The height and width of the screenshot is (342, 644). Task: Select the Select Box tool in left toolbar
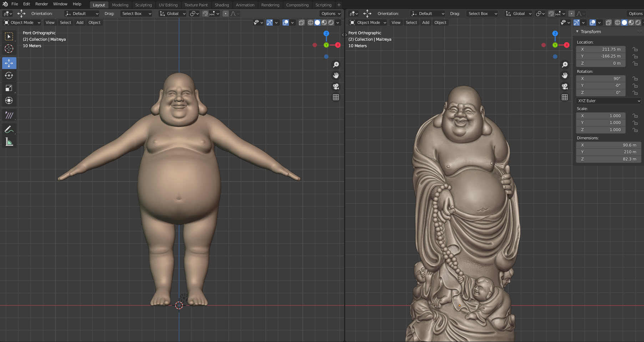coord(9,36)
